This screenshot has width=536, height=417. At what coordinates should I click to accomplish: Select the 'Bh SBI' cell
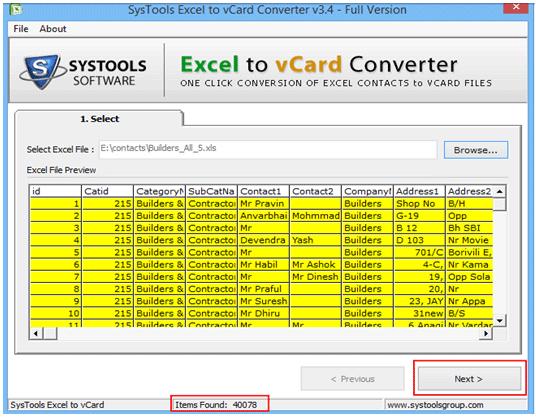coord(469,228)
